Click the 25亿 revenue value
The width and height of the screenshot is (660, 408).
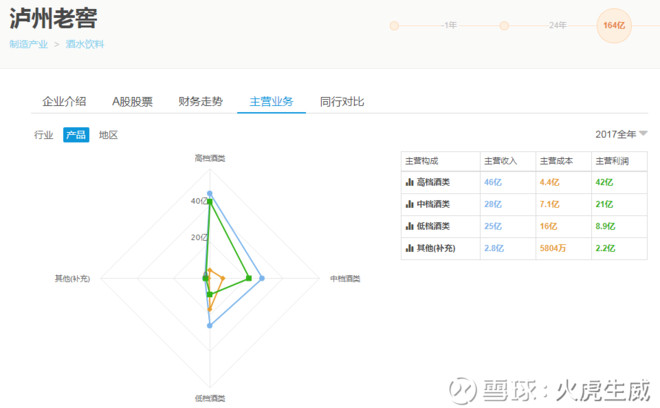pyautogui.click(x=493, y=226)
